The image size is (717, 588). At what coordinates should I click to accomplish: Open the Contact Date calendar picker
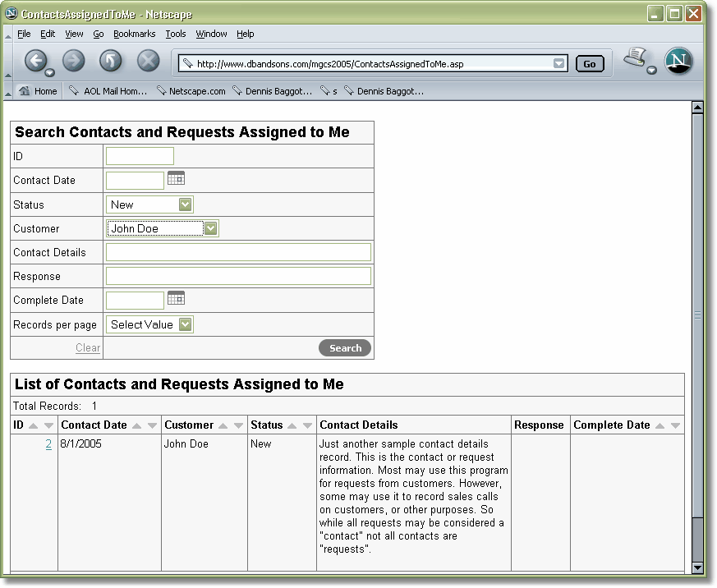coord(176,178)
